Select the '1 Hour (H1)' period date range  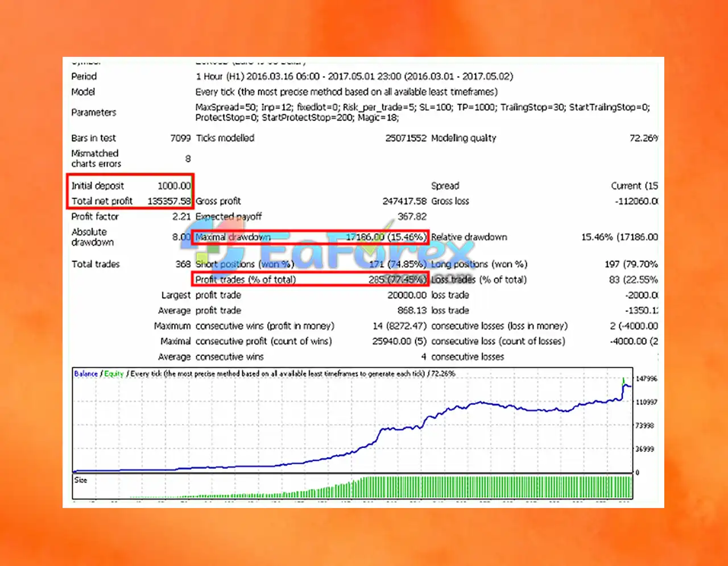(x=354, y=76)
